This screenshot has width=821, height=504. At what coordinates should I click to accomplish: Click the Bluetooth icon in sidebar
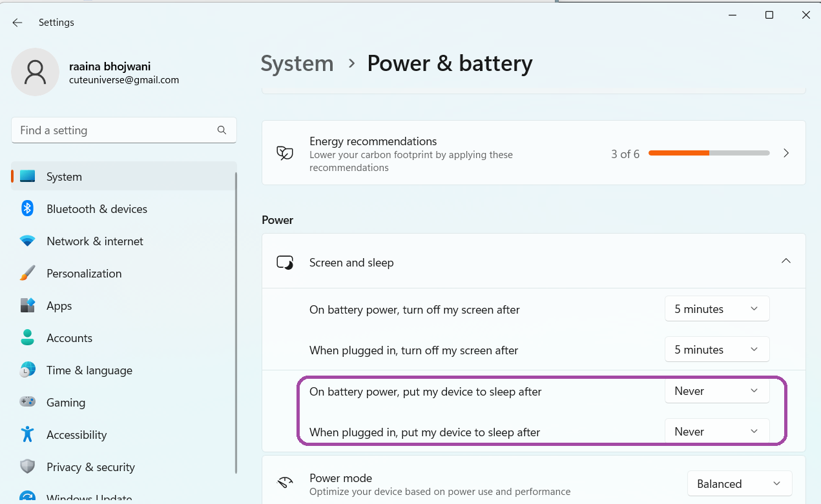[27, 208]
